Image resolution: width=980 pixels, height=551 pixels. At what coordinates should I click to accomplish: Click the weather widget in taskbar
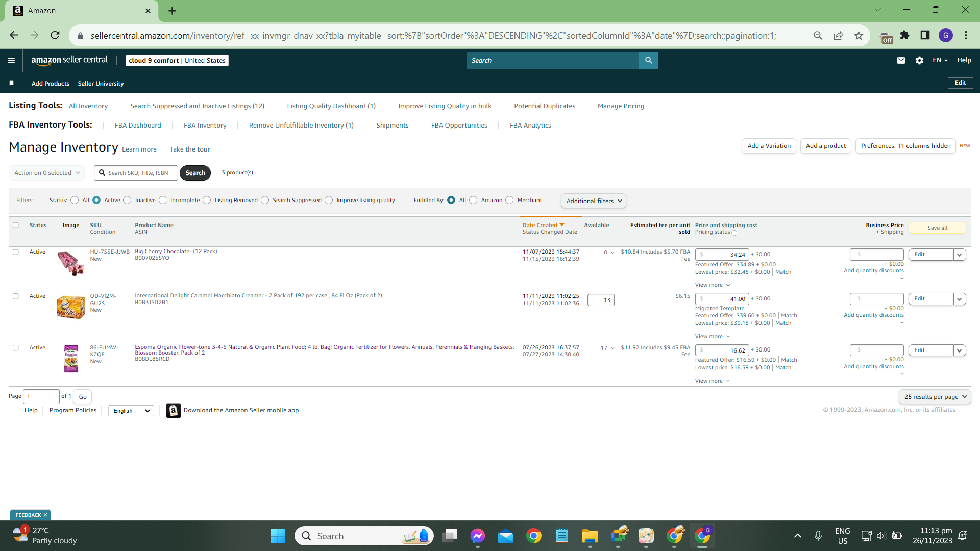[x=45, y=536]
